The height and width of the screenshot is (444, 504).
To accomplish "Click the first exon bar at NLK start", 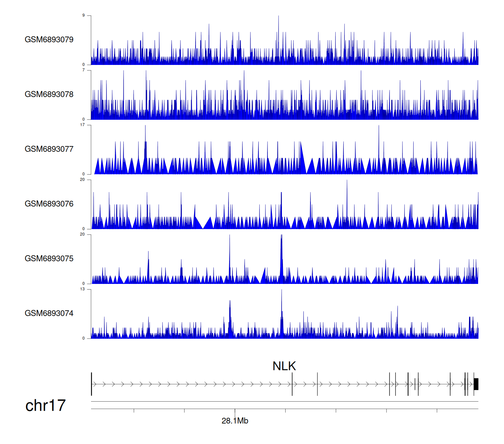I will pyautogui.click(x=91, y=384).
